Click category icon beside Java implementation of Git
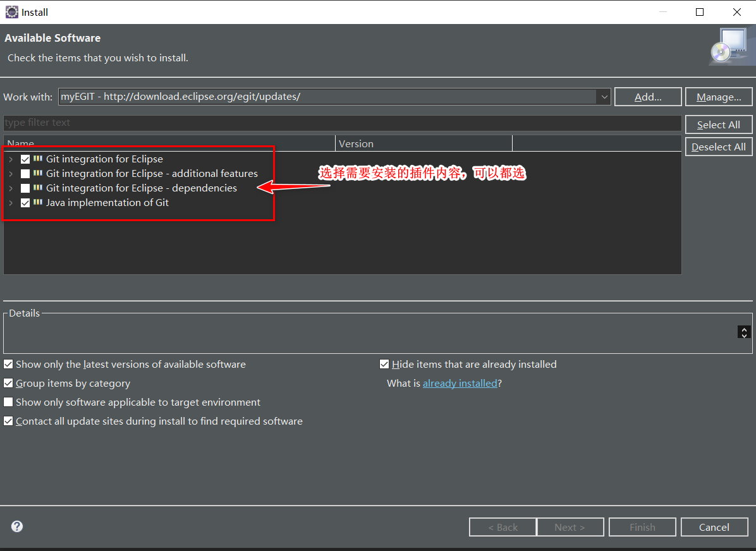756x551 pixels. [37, 202]
